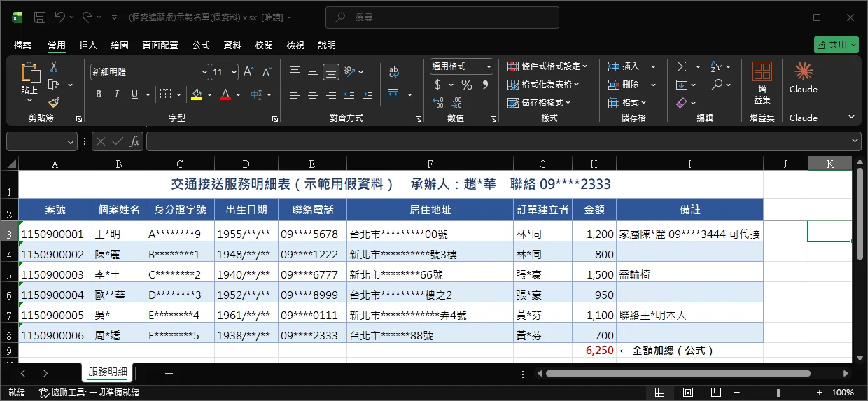This screenshot has width=868, height=401.
Task: Click the Undo arrow in title bar
Action: [61, 17]
